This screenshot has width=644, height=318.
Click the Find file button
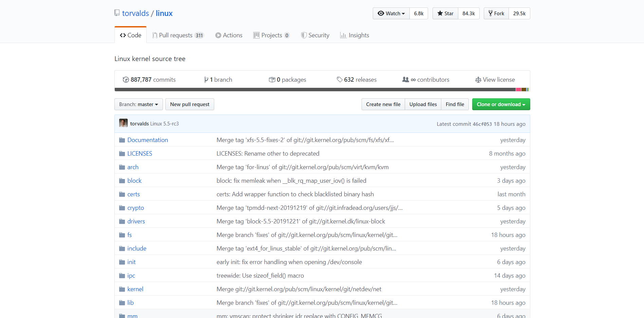click(455, 104)
